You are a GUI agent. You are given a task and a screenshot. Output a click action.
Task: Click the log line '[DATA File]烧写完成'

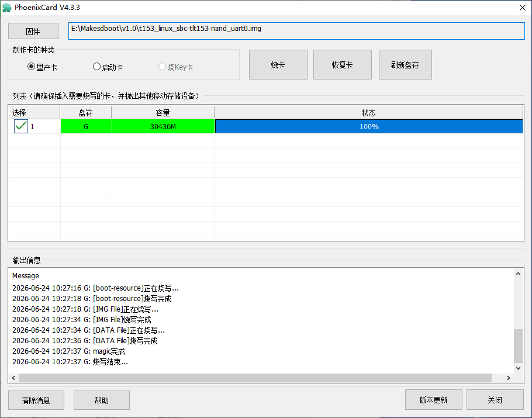[85, 341]
